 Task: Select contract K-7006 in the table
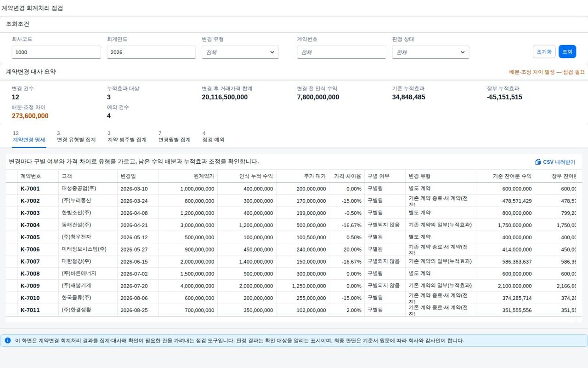coord(30,249)
